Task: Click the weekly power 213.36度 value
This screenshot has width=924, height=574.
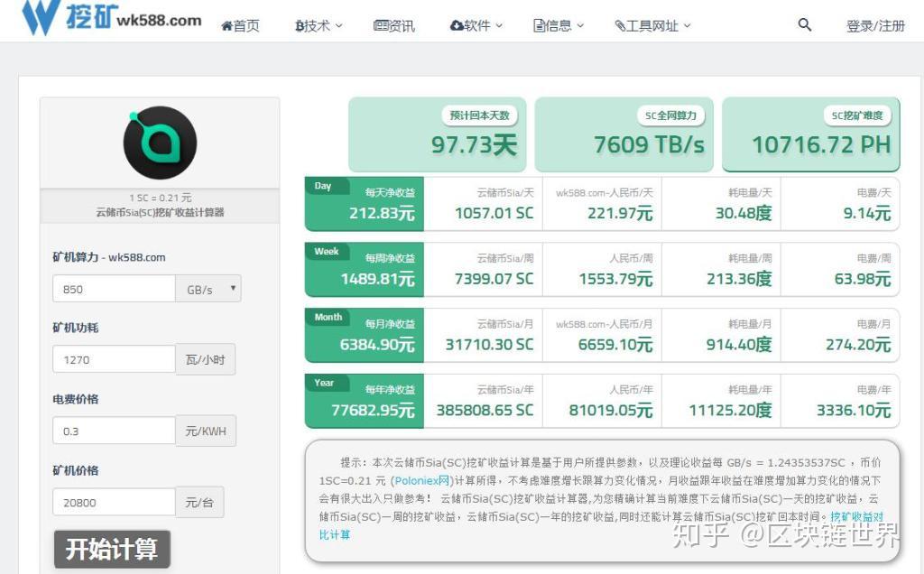Action: click(740, 279)
